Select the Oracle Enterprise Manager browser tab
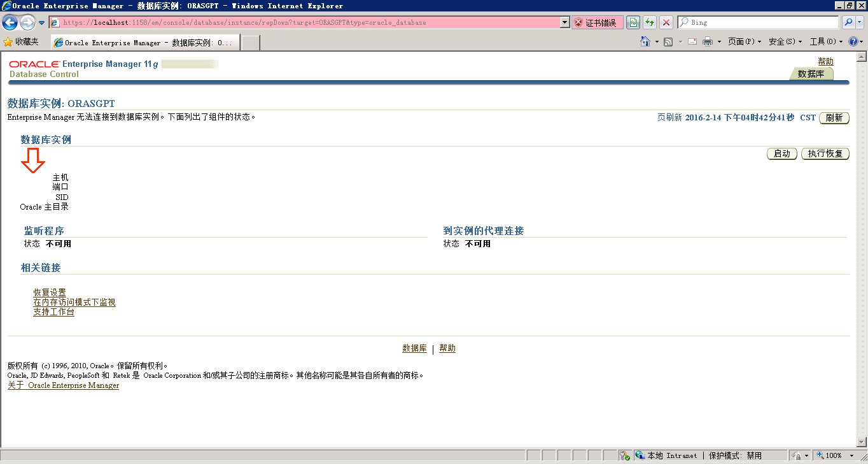The height and width of the screenshot is (465, 868). pyautogui.click(x=145, y=43)
